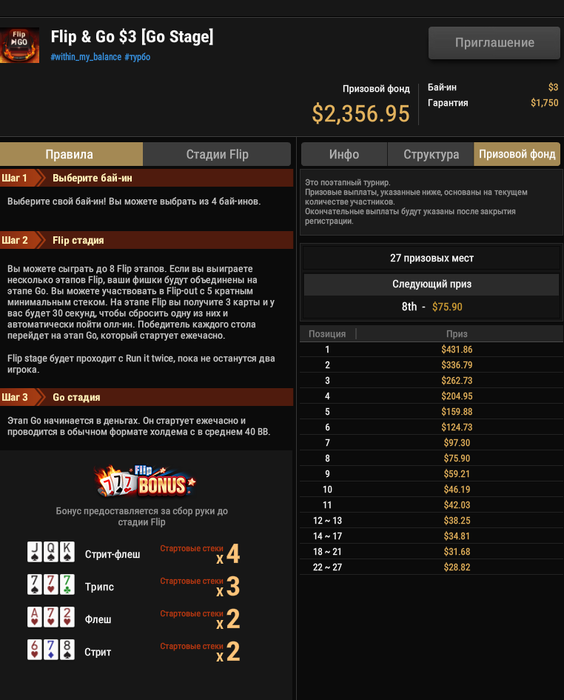Open the Правила tab
Image resolution: width=564 pixels, height=700 pixels.
tap(71, 154)
